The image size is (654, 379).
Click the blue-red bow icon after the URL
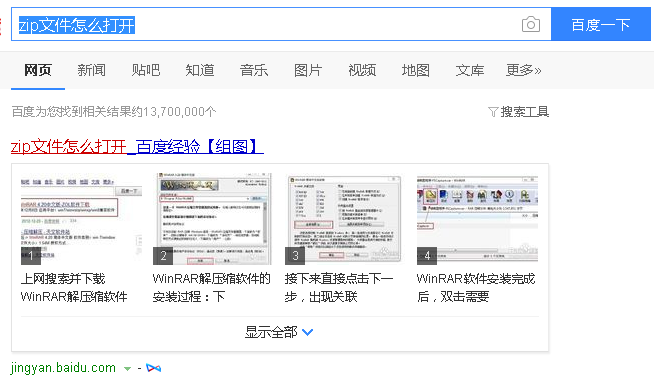click(x=153, y=368)
